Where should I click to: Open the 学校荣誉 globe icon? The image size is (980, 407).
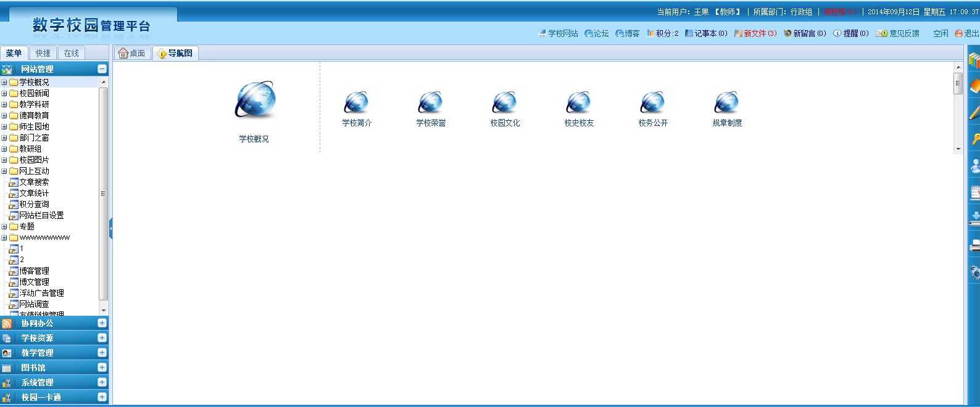431,102
